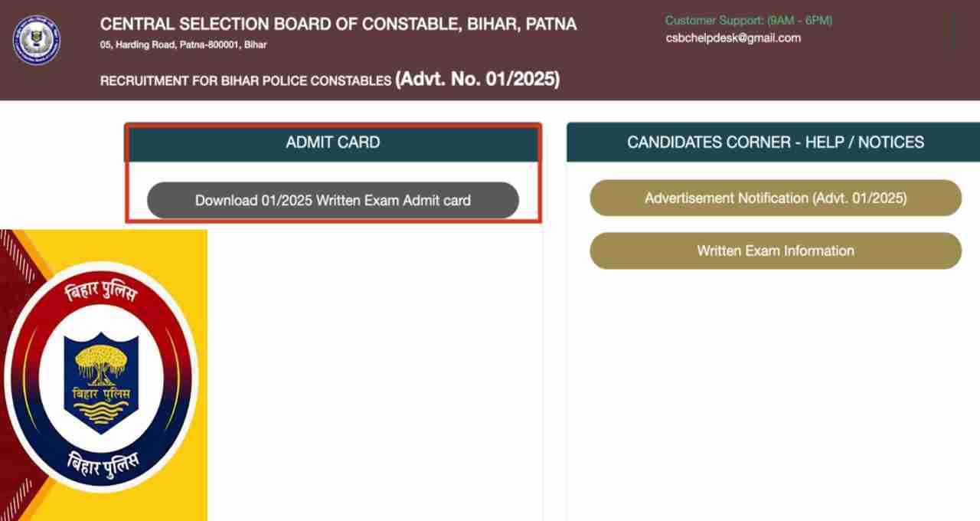
Task: Click the Customer Support hours text
Action: click(x=748, y=21)
